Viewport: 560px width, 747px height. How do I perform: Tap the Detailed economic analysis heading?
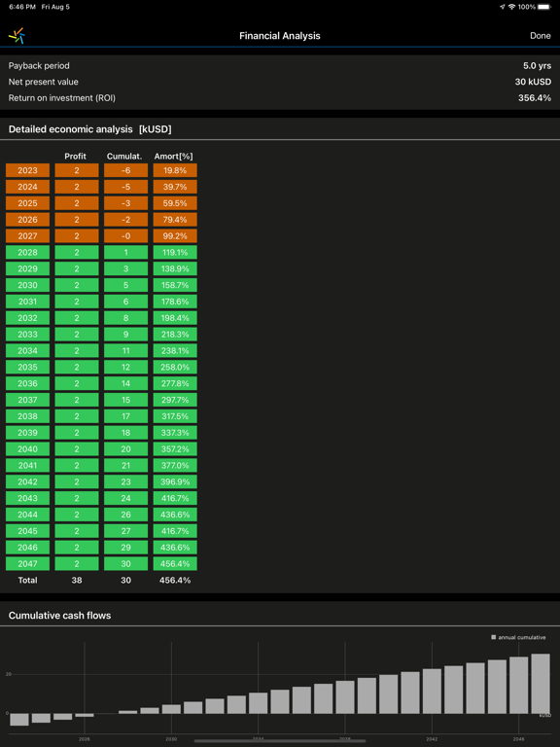[90, 129]
